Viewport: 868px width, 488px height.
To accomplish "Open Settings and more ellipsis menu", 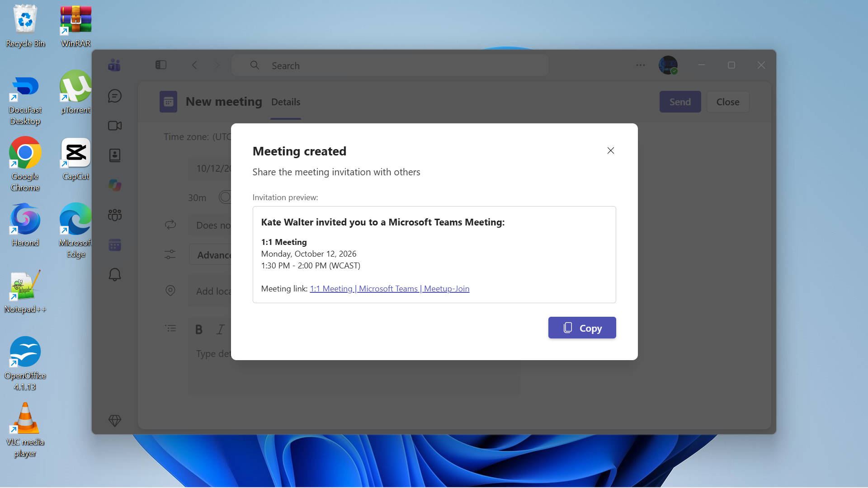I will point(641,65).
